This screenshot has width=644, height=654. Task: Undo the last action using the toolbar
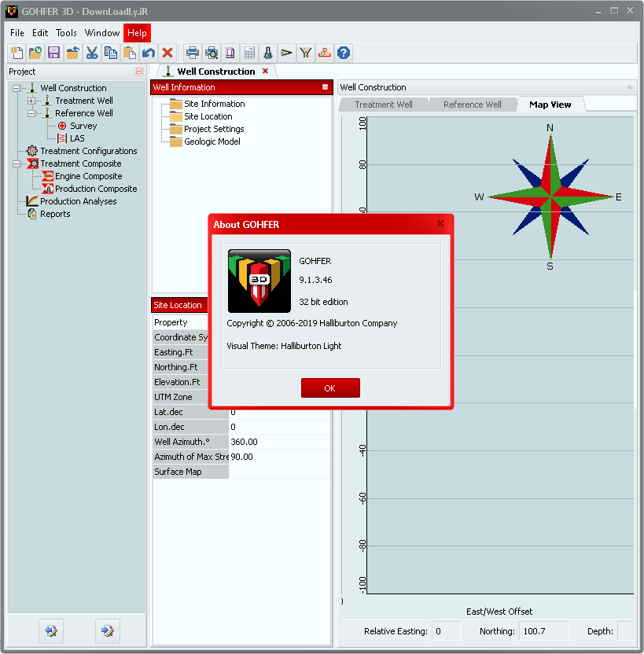tap(149, 53)
